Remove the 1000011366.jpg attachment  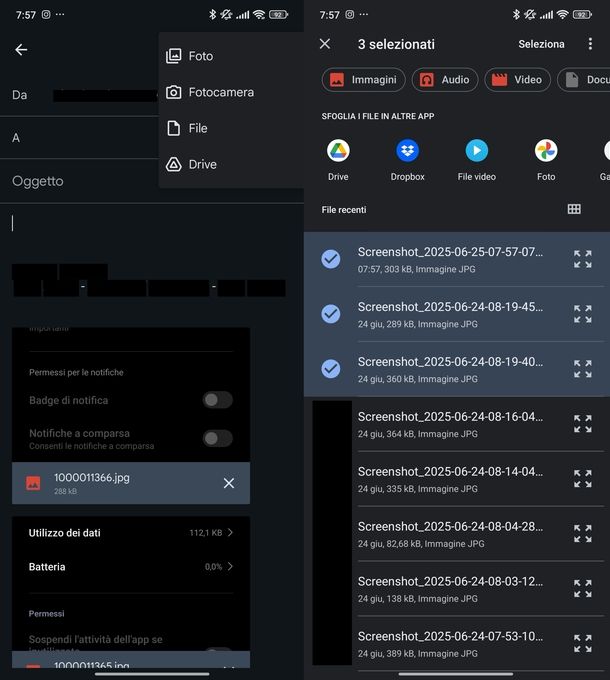click(229, 483)
